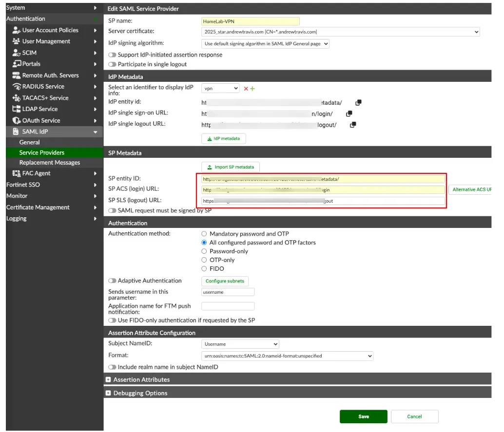Copy the IdP single logout URL
504x432 pixels.
(x=352, y=124)
